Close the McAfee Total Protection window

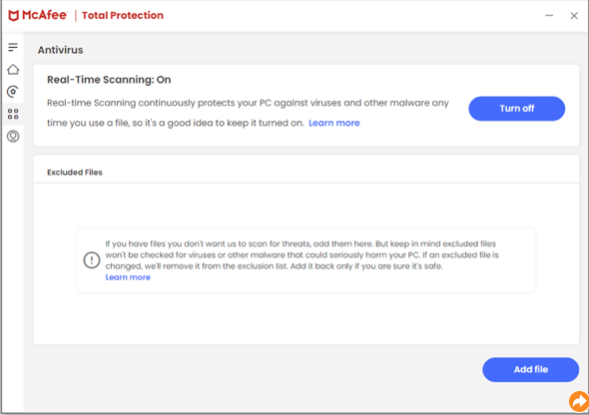(574, 15)
